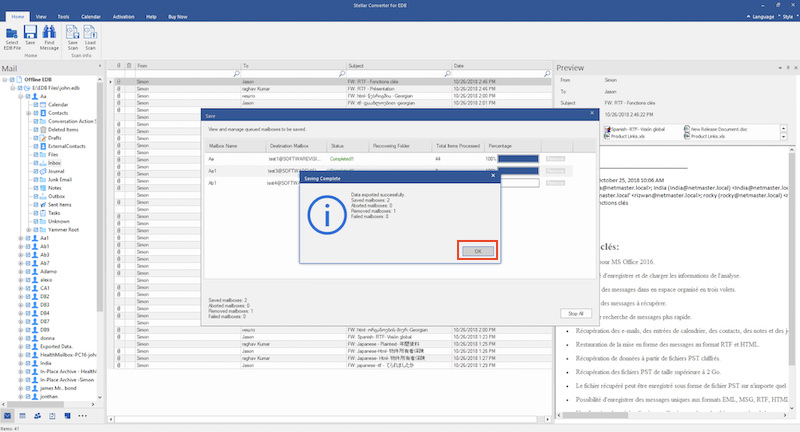Toggle the donna mailbox checkbox
This screenshot has width=800, height=432.
[x=28, y=338]
